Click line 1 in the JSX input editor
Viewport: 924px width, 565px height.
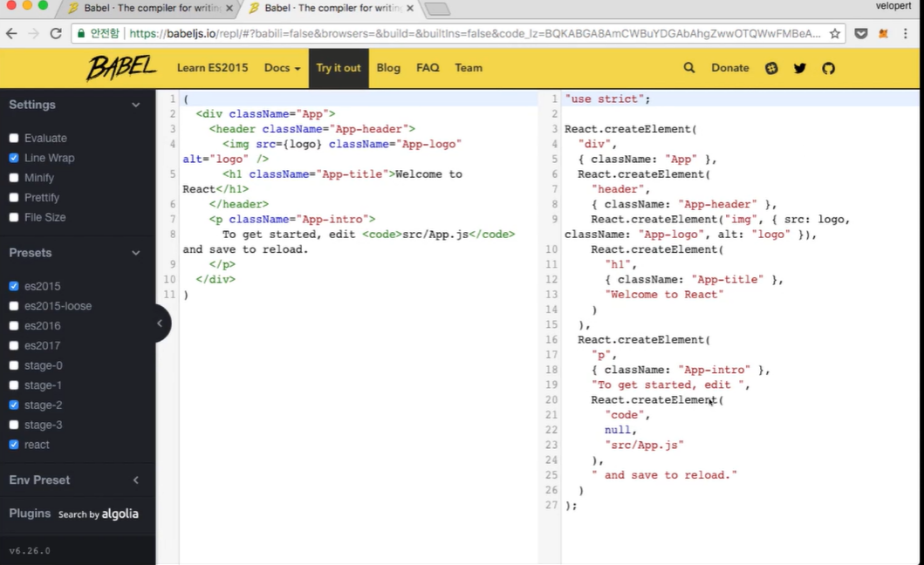[359, 99]
